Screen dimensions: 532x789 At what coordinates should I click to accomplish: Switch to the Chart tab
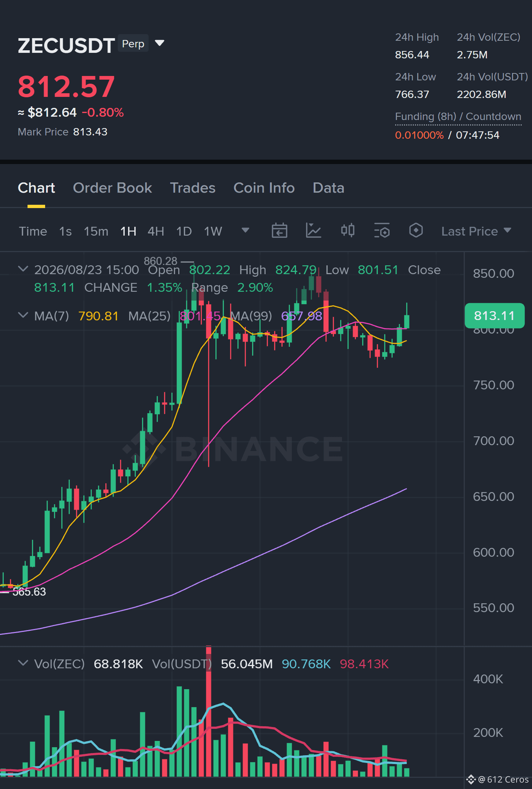[x=36, y=188]
